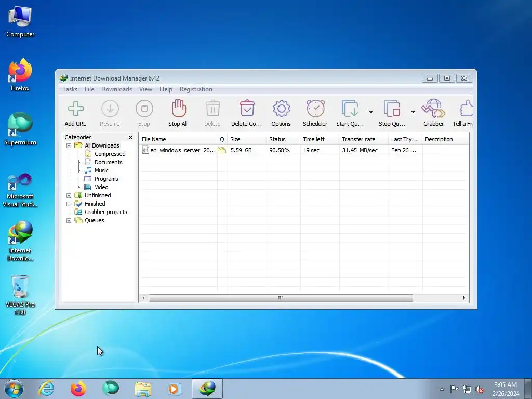The width and height of the screenshot is (532, 399).
Task: Open Stop Queue dropdown arrow
Action: 413,112
